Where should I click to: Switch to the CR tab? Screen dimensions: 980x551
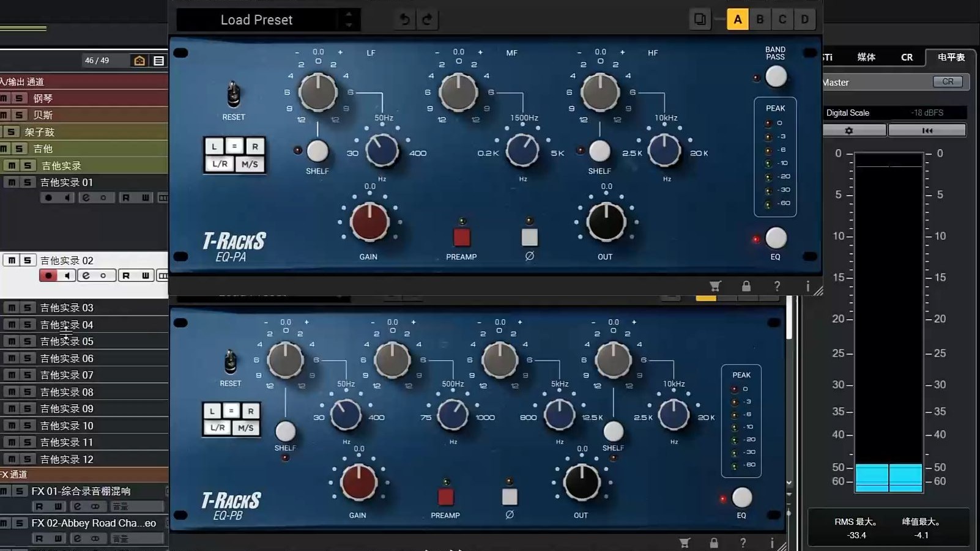point(907,57)
